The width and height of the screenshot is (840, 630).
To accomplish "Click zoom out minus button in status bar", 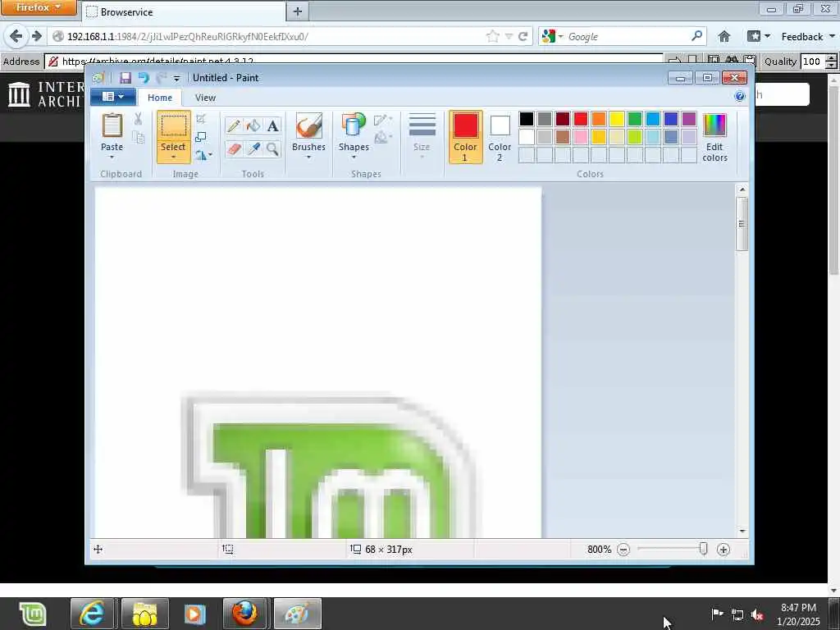I will coord(623,550).
